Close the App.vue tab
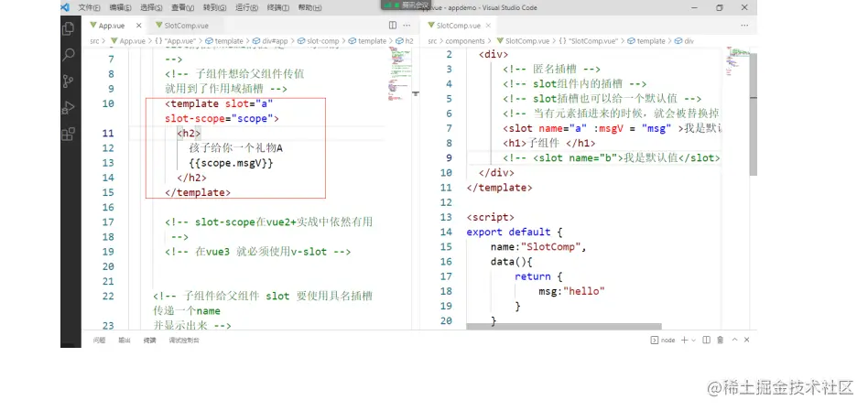Viewport: 868px width, 411px height. click(x=138, y=26)
